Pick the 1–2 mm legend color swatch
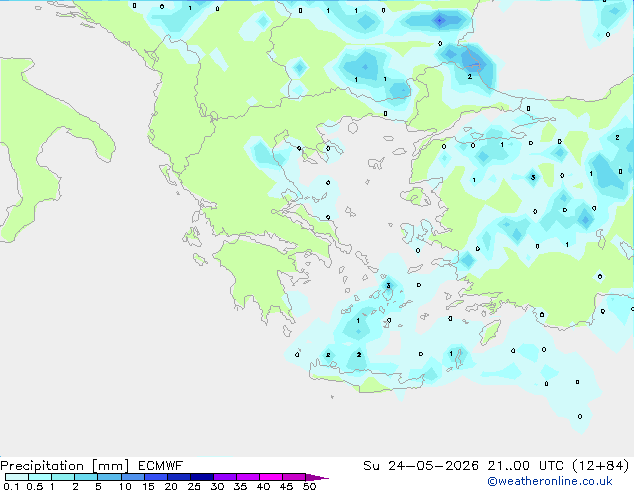The image size is (634, 490). [63, 477]
